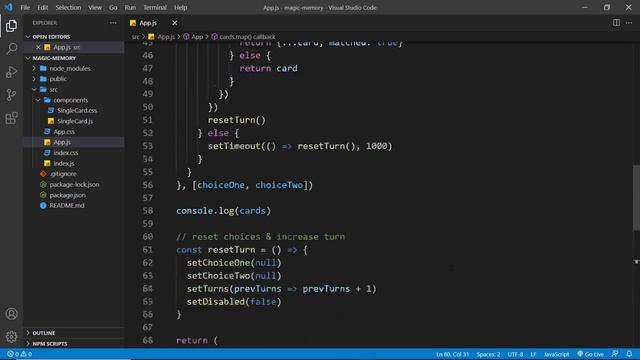Click the App.js breadcrumb segment
The image size is (640, 360).
(x=166, y=37)
